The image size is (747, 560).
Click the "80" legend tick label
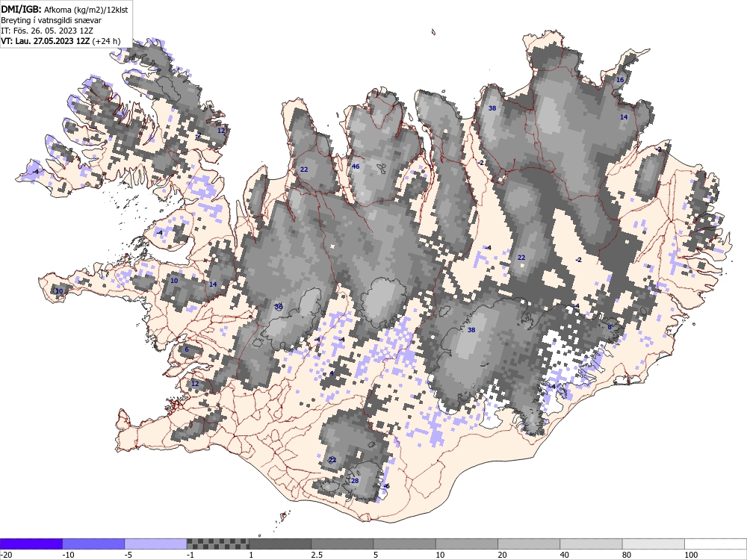click(627, 556)
